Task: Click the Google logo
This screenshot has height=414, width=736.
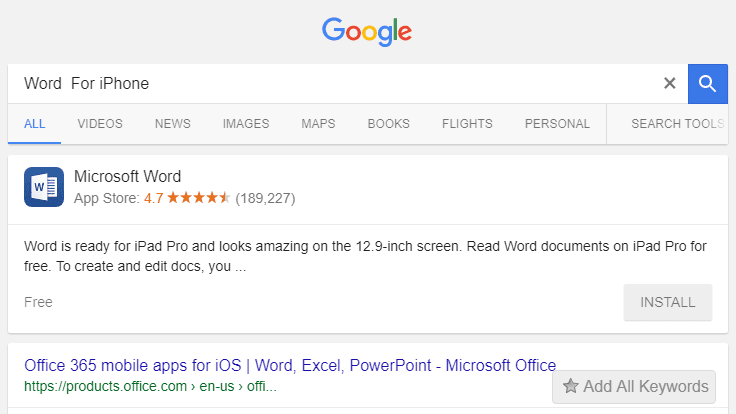Action: coord(367,30)
